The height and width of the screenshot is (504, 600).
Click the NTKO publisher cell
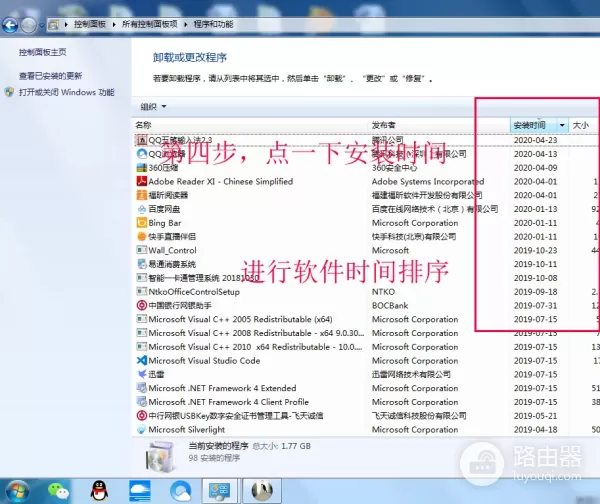tap(383, 292)
